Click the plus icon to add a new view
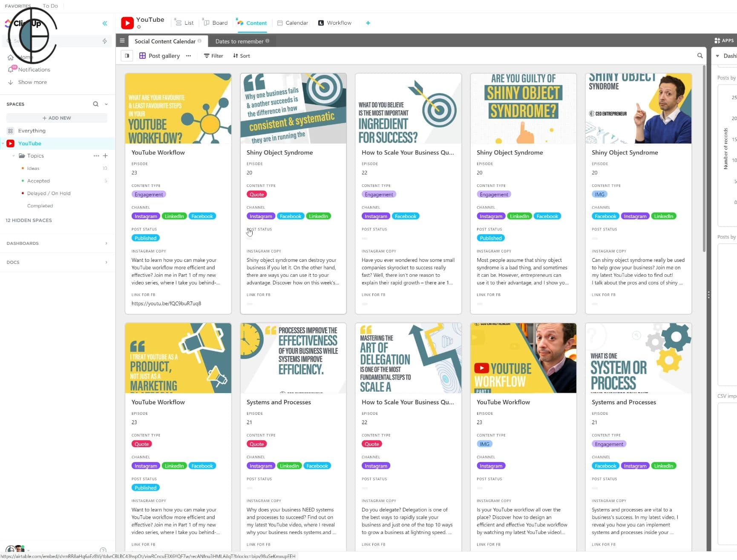737x560 pixels. pos(368,23)
